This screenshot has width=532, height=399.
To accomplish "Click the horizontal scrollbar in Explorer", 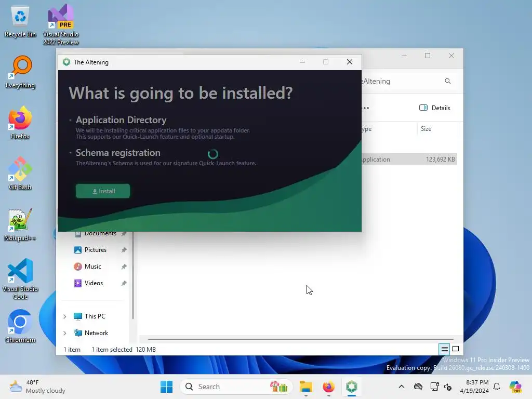I will pos(301,339).
